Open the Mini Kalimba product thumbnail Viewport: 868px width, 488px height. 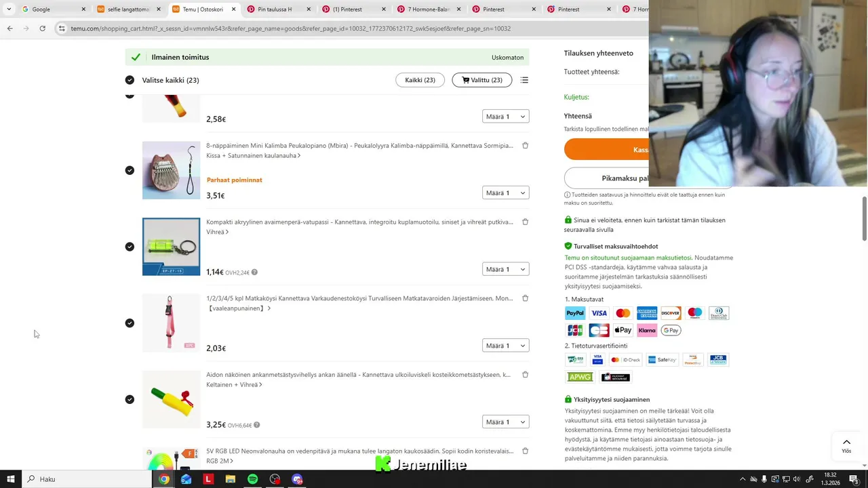171,170
